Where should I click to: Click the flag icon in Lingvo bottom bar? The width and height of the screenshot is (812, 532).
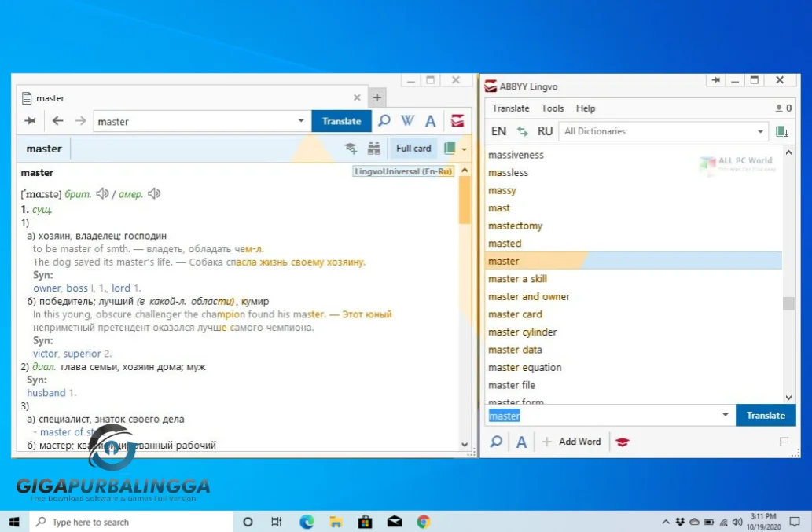(x=784, y=442)
